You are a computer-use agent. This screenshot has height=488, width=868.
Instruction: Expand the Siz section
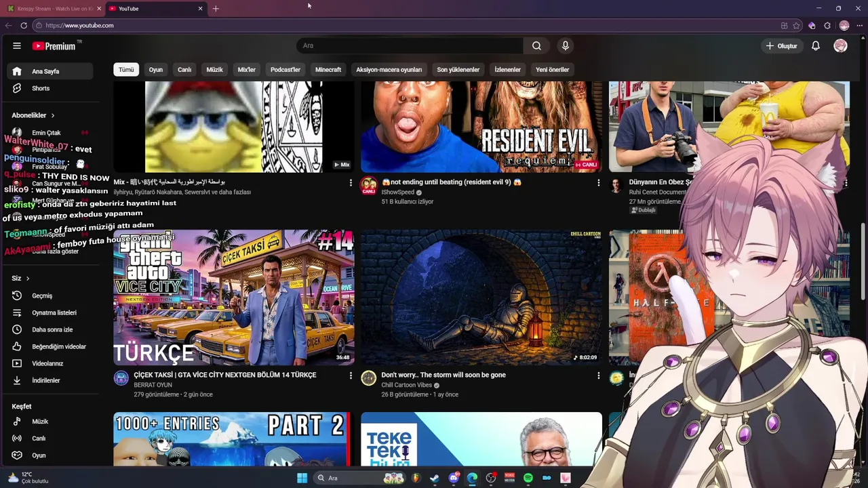tap(21, 278)
